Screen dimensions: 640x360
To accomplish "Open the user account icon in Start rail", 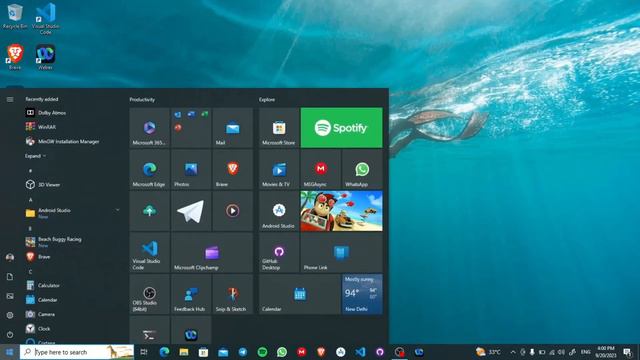I will (10, 257).
